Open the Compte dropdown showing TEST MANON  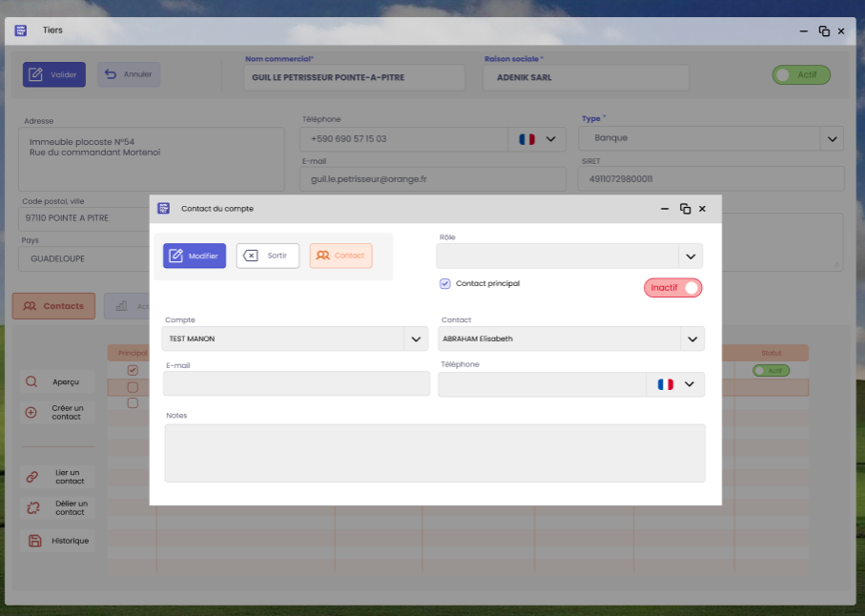pyautogui.click(x=415, y=339)
